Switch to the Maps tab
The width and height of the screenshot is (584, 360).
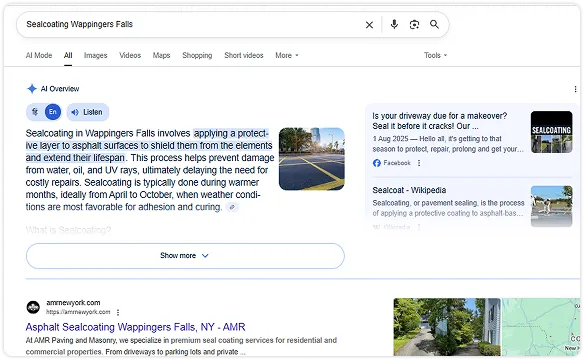(161, 55)
